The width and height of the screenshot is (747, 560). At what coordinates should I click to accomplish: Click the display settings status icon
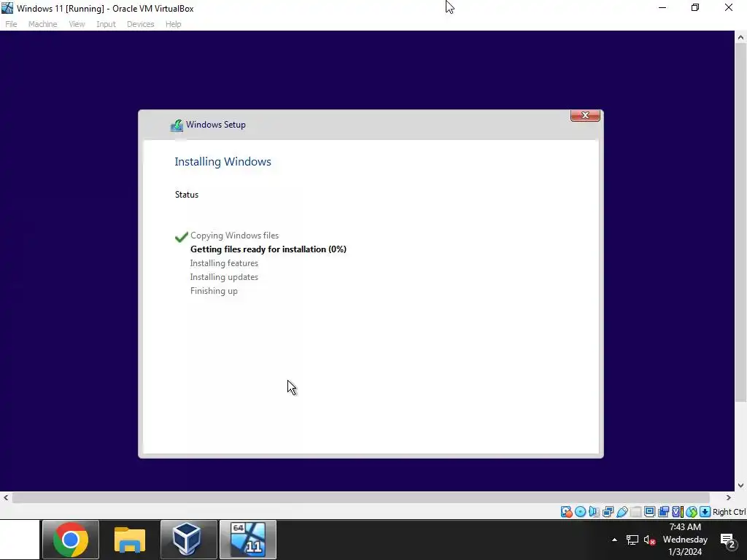649,512
